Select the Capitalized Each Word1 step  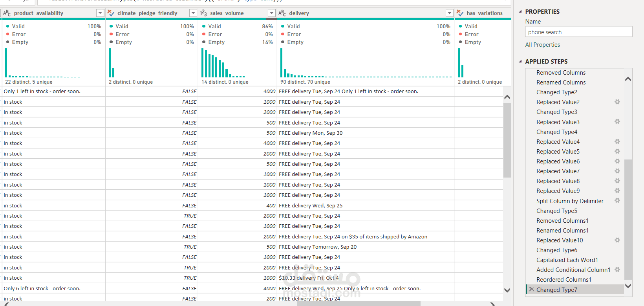click(567, 260)
